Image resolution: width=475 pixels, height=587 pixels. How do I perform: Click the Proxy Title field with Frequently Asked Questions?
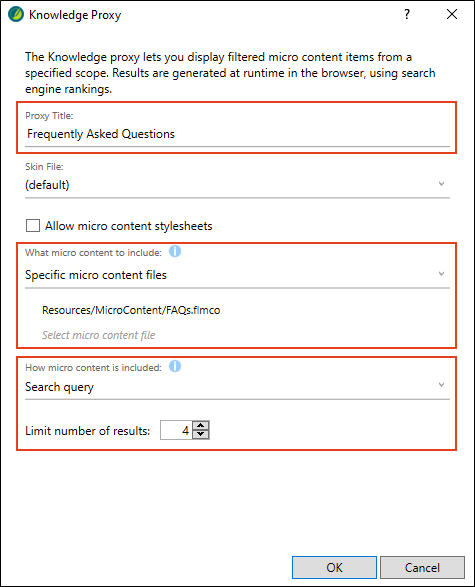(237, 134)
